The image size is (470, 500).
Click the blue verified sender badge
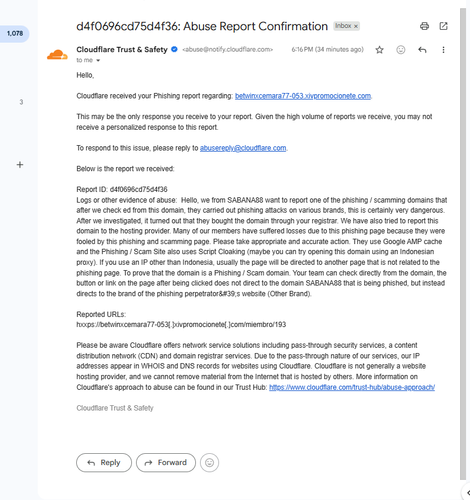point(174,49)
